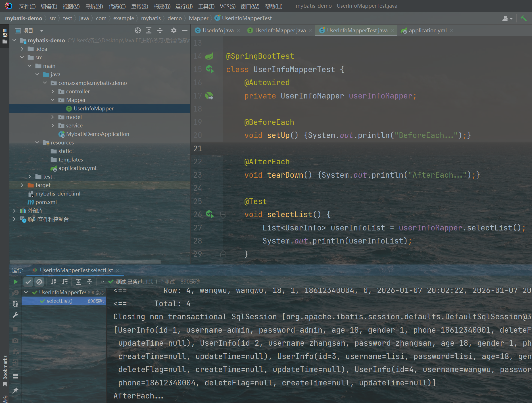Click Project panel horizontal scrollbar

[x=85, y=262]
